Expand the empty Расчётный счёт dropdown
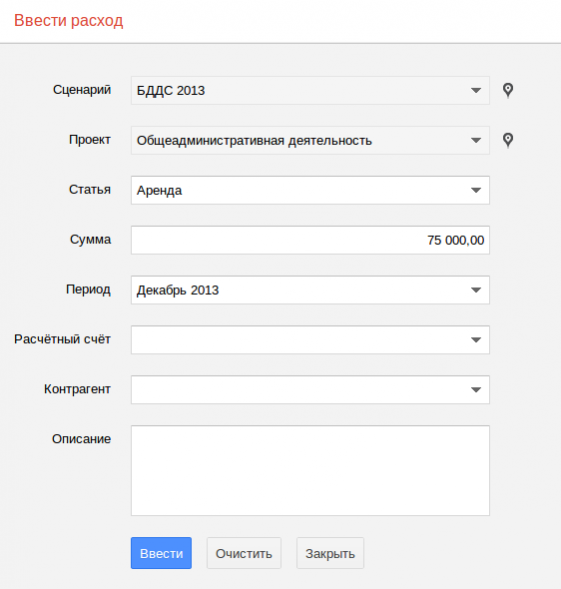 (310, 340)
